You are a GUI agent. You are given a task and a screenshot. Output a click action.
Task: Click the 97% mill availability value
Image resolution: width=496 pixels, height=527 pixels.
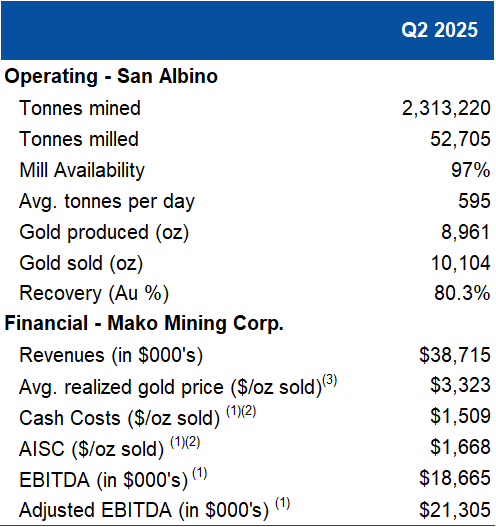470,170
